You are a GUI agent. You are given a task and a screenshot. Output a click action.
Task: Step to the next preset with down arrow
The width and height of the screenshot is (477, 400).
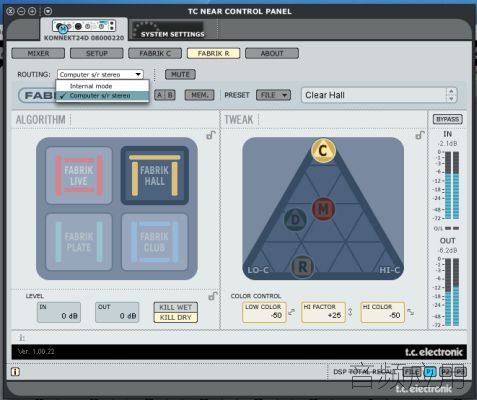tap(451, 99)
